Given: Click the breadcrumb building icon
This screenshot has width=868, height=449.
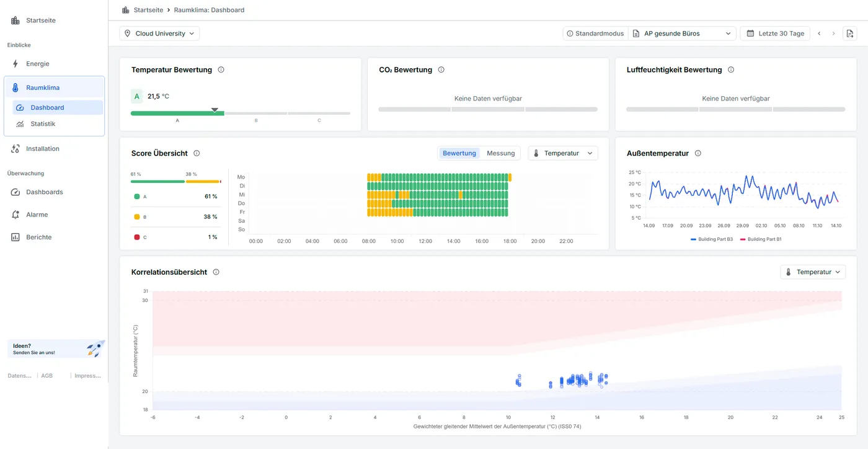Looking at the screenshot, I should 126,10.
